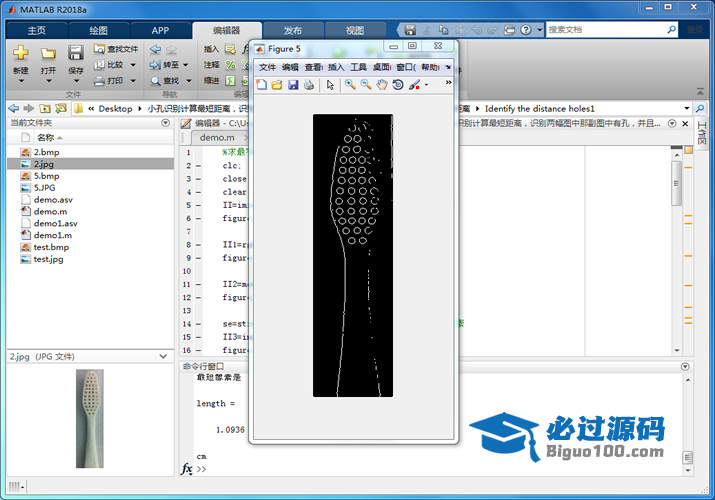Screen dimensions: 715x500
Task: Open the Insert (插入) menu in Figure 5
Action: pyautogui.click(x=335, y=67)
